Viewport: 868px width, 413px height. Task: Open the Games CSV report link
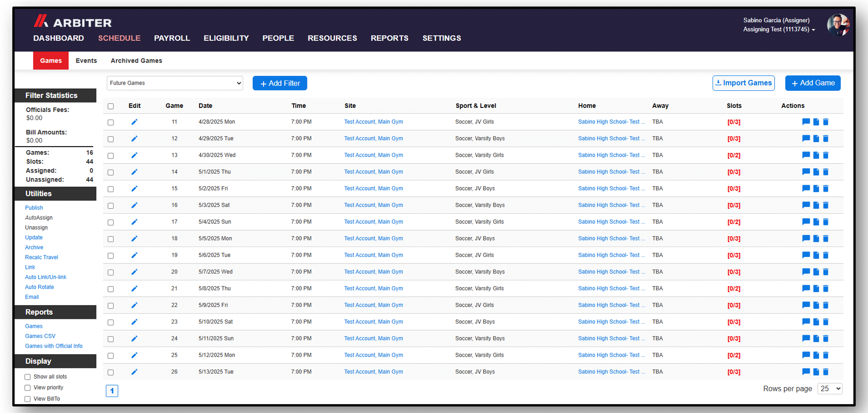click(x=40, y=336)
